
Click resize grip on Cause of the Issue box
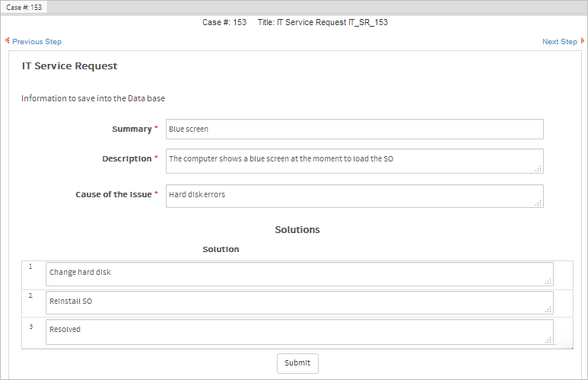coord(538,203)
